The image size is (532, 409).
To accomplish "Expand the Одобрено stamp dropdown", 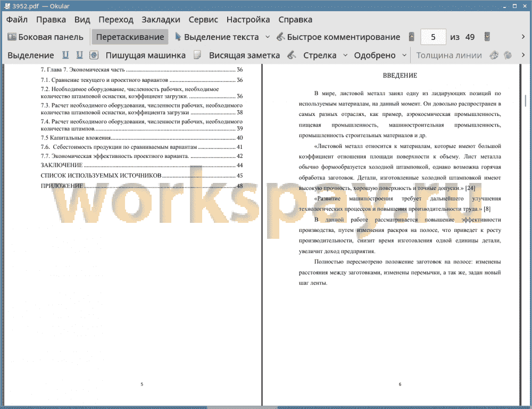I will [x=404, y=55].
